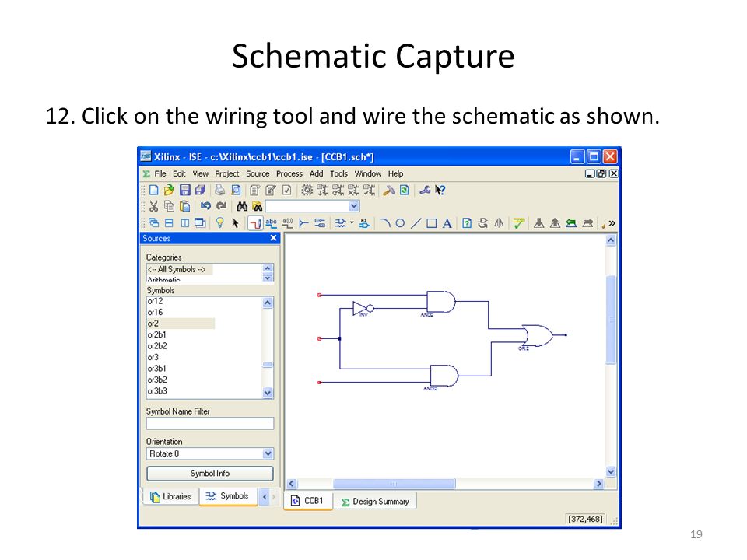
Task: Run the Check Schematic icon
Action: [519, 223]
